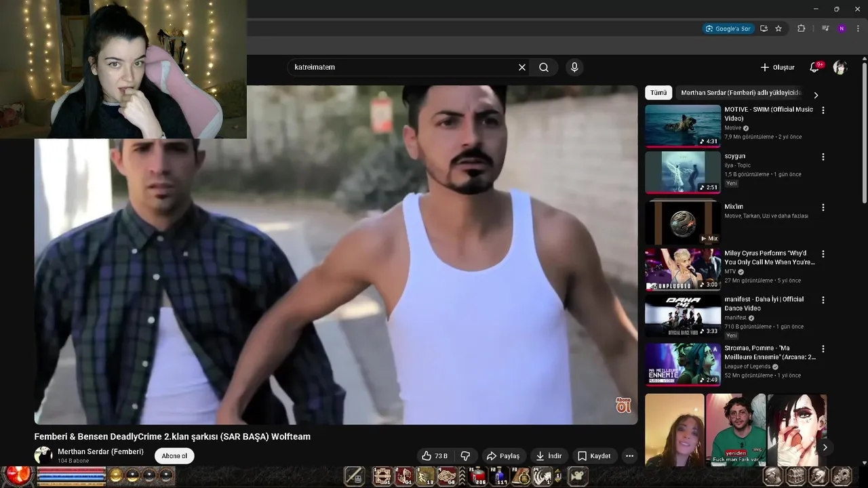Use the F3 item slot

[x=521, y=476]
